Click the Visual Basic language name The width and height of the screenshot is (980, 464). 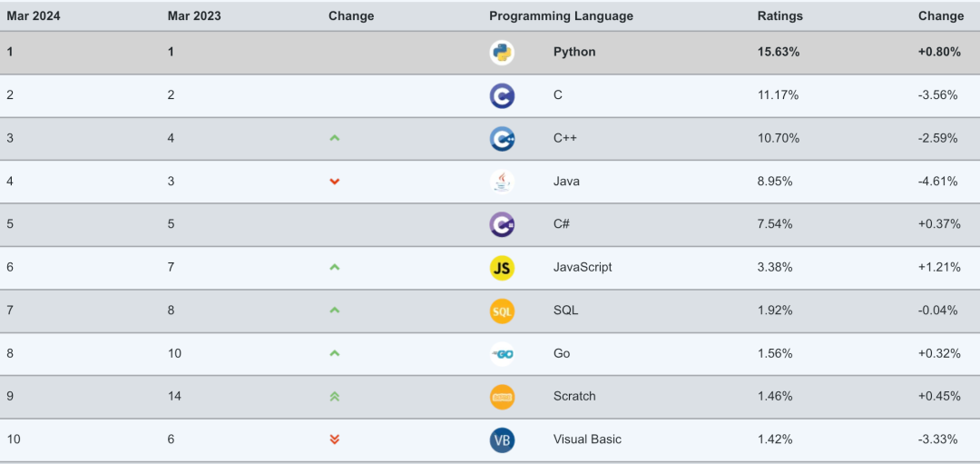(587, 439)
